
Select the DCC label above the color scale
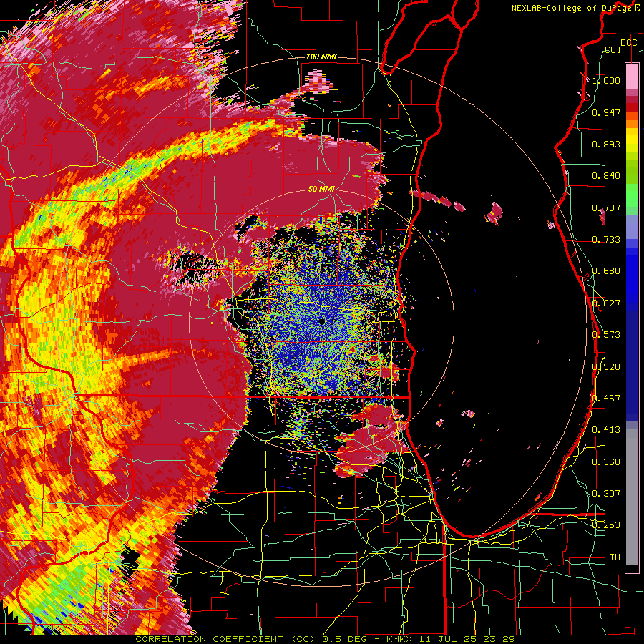pyautogui.click(x=628, y=43)
